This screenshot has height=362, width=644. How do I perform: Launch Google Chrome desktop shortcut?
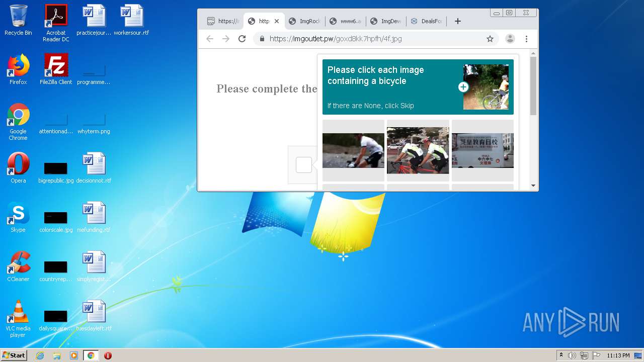point(18,122)
